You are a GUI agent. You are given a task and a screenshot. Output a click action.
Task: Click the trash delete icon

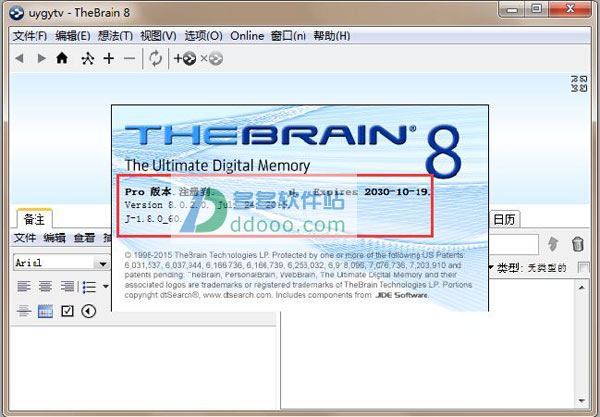pyautogui.click(x=577, y=244)
